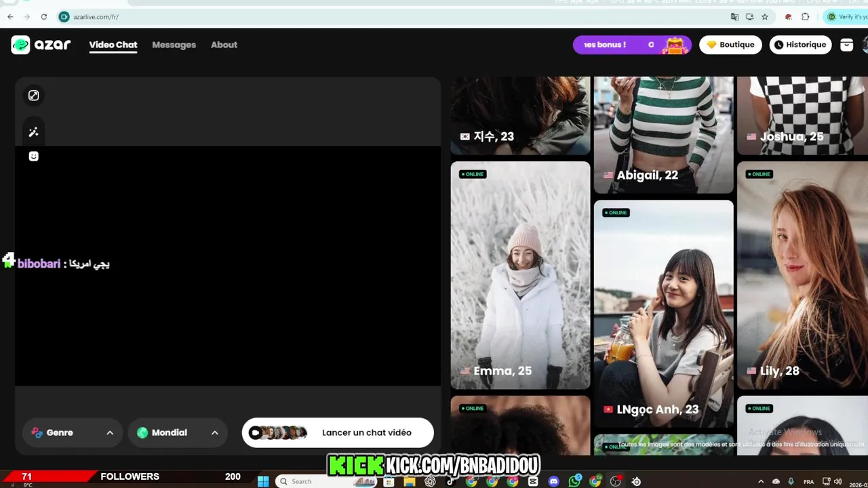
Task: Open CapCut from the taskbar
Action: pos(533,481)
